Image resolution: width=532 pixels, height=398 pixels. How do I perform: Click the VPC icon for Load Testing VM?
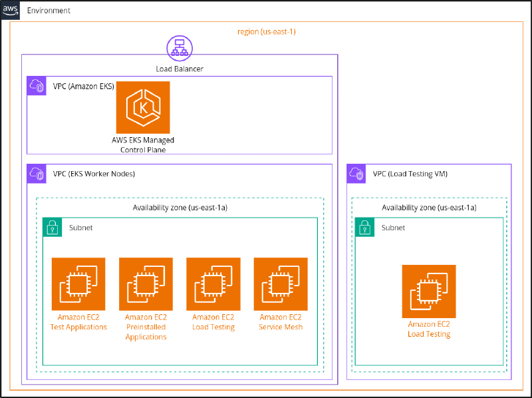pyautogui.click(x=356, y=174)
